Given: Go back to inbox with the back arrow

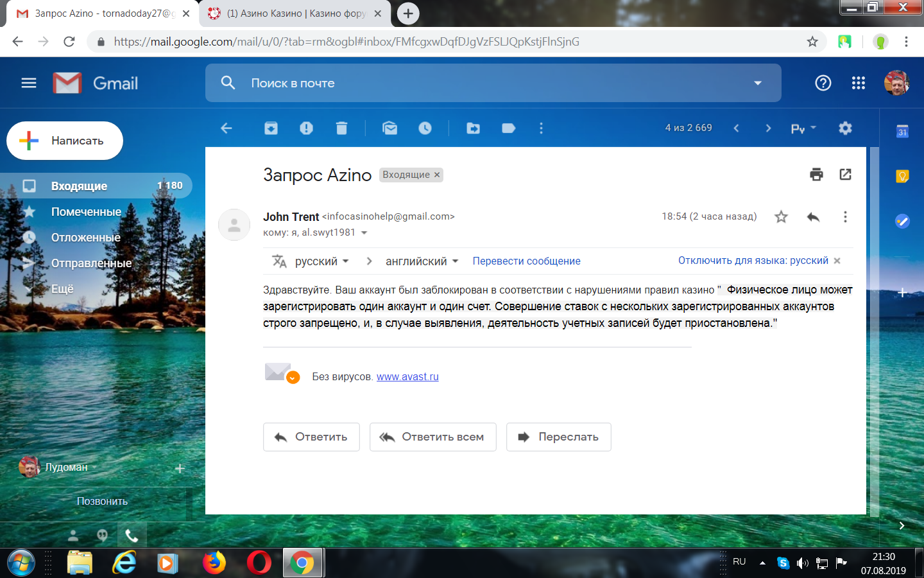Looking at the screenshot, I should pyautogui.click(x=227, y=128).
